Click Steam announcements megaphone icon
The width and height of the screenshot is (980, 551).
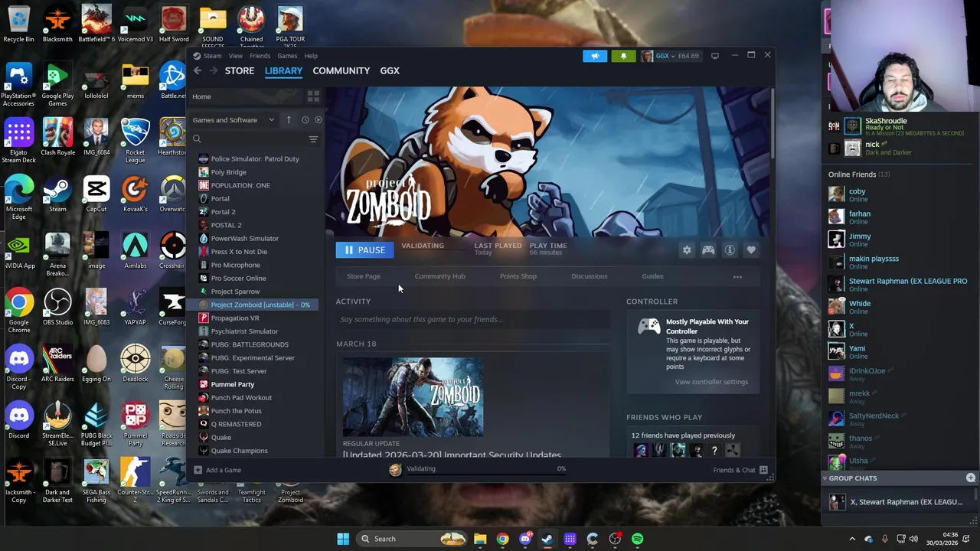(x=595, y=56)
